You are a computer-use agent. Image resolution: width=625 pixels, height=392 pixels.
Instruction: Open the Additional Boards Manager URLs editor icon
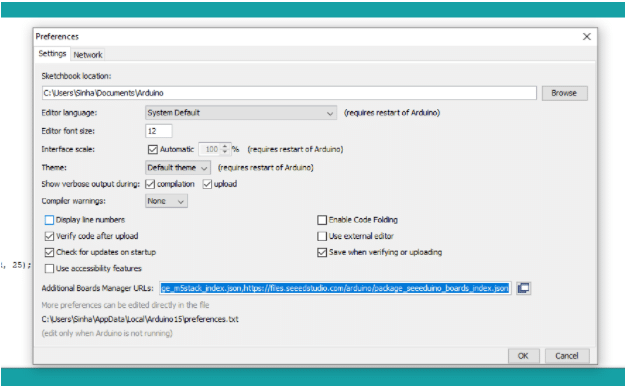click(x=523, y=288)
